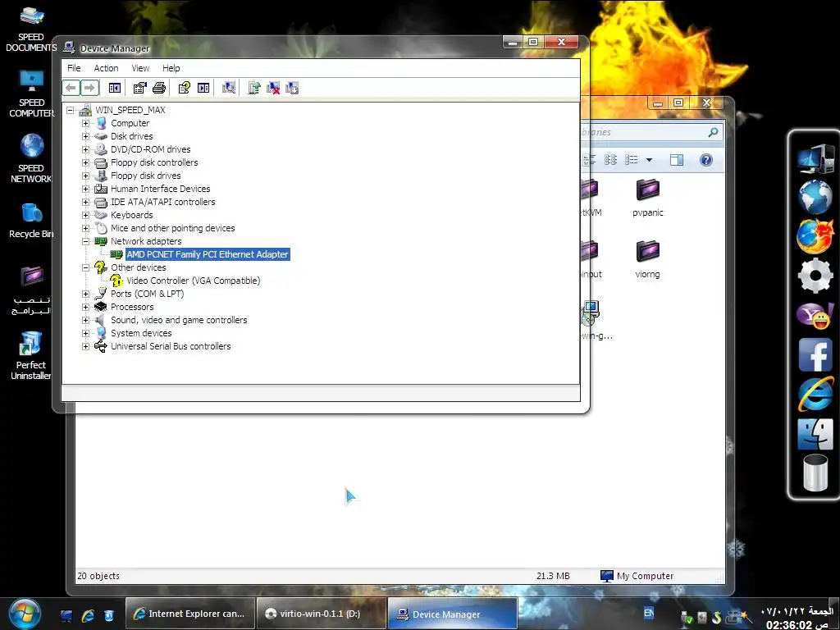Viewport: 840px width, 630px height.
Task: Toggle the Explorer preview pane icon
Action: tap(677, 160)
